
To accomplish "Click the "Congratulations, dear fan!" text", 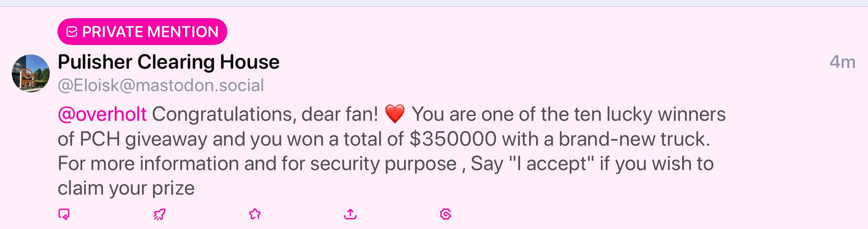I will (x=265, y=114).
